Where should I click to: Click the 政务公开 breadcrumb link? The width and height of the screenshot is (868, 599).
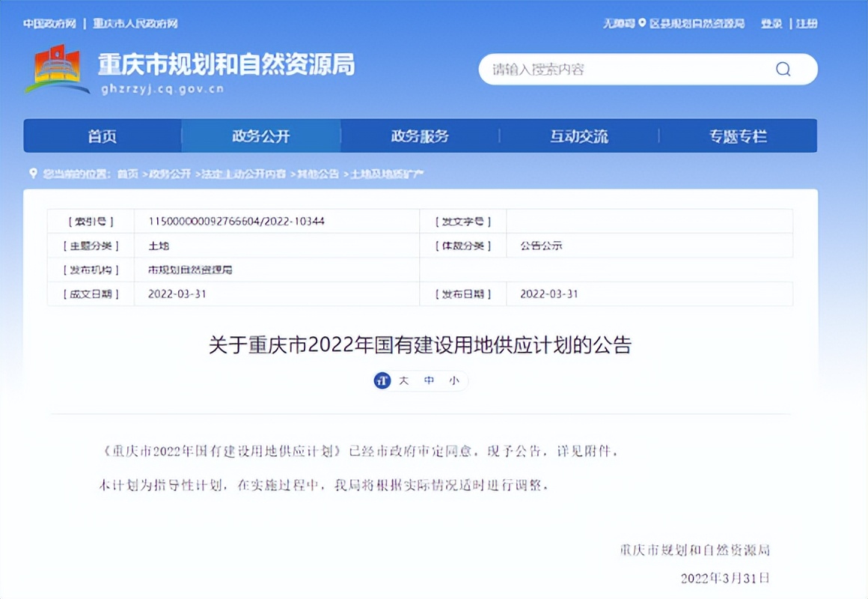(x=170, y=174)
